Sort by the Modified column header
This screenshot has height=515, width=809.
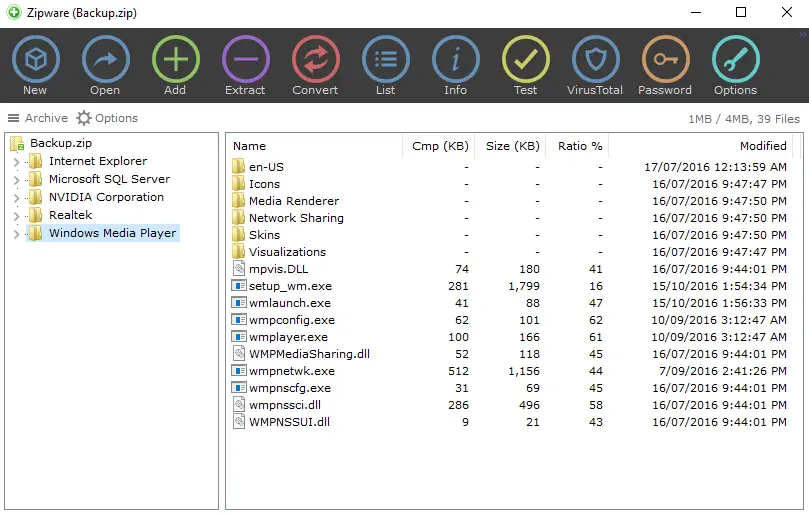(762, 146)
